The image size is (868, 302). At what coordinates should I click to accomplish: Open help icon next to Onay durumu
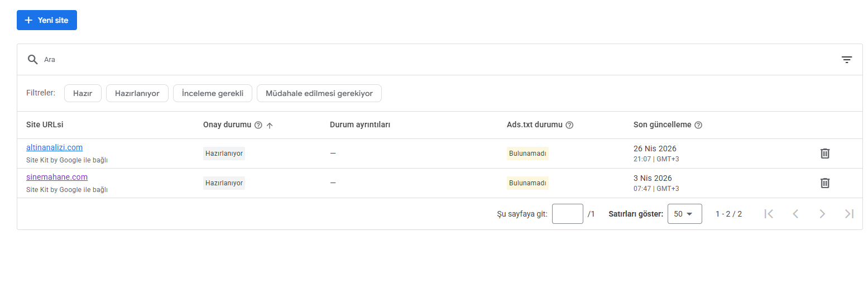(258, 125)
